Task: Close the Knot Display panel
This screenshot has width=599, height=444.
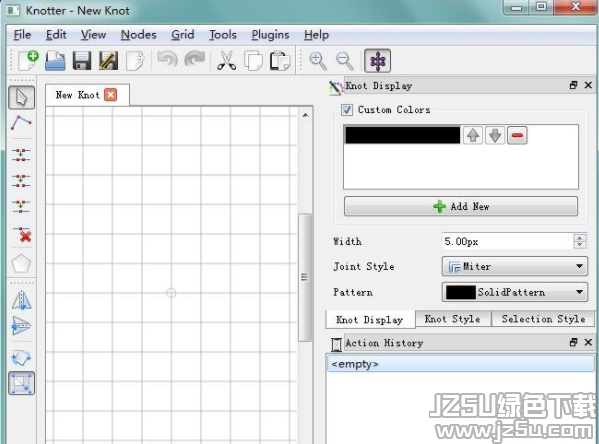Action: point(588,85)
